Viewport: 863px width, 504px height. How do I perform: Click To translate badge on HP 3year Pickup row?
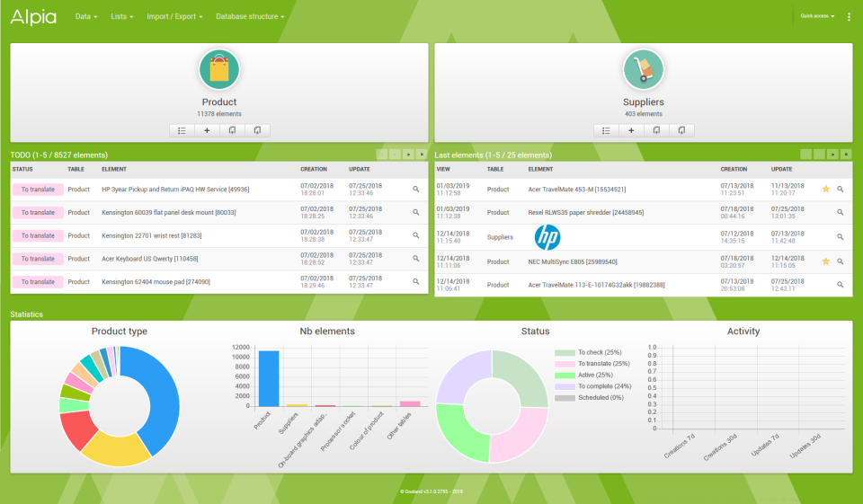tap(38, 190)
